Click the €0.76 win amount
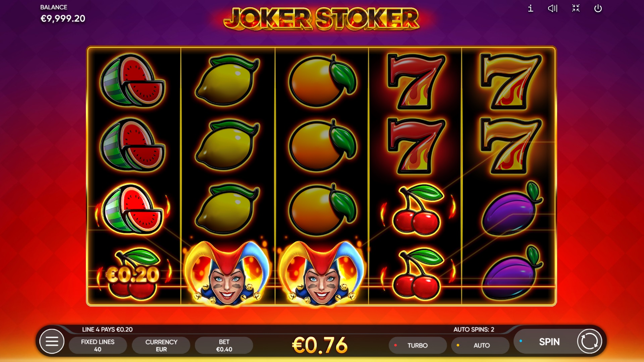Screen dimensions: 644x362 click(x=320, y=345)
